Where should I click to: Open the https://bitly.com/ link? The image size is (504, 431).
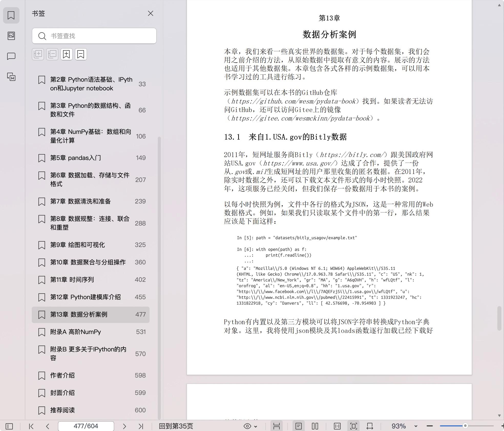353,155
